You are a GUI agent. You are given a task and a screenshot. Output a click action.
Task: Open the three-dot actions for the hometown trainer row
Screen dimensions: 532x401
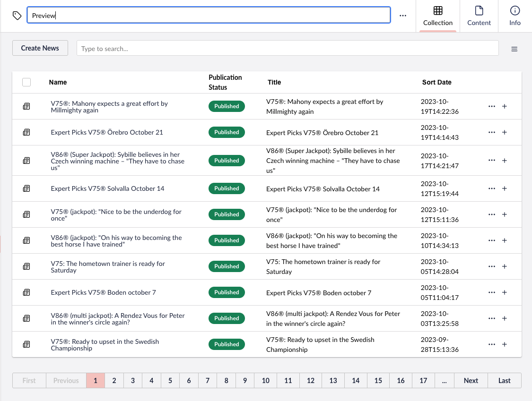(492, 266)
